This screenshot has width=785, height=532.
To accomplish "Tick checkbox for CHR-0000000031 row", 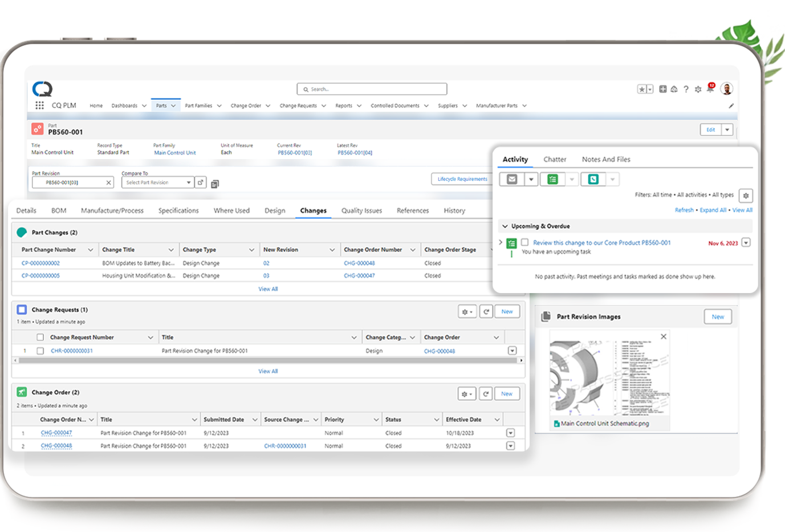I will [x=40, y=351].
